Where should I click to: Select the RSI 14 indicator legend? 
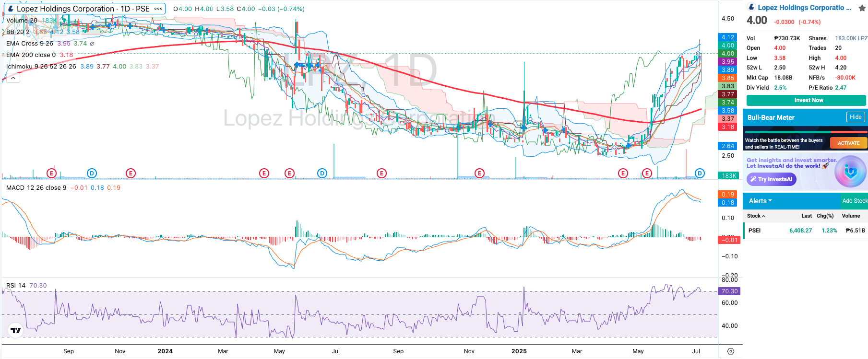click(16, 286)
